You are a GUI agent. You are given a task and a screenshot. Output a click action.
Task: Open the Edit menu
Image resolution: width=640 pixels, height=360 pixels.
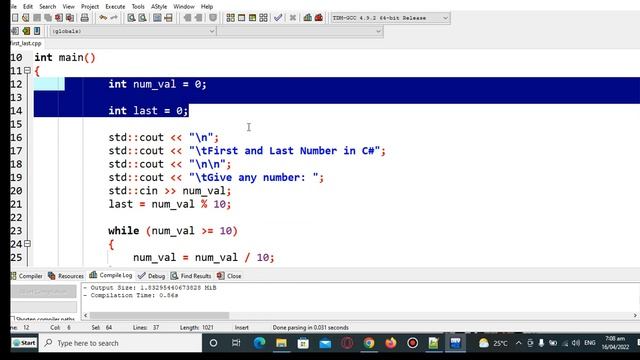pos(28,7)
